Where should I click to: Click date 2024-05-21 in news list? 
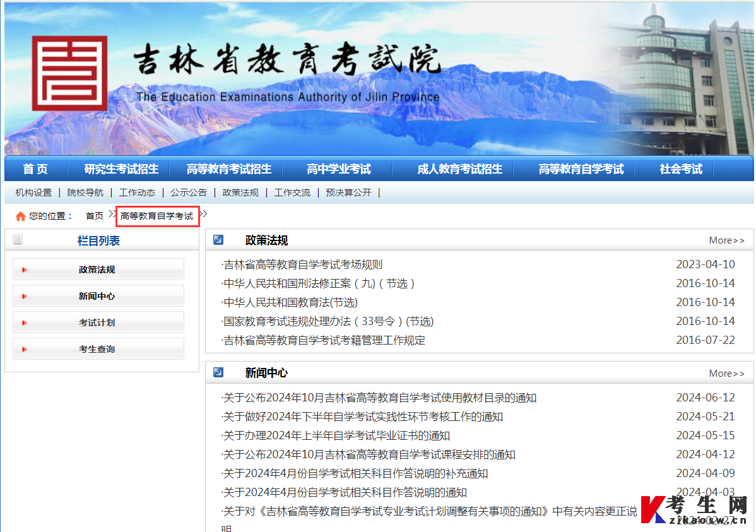706,417
